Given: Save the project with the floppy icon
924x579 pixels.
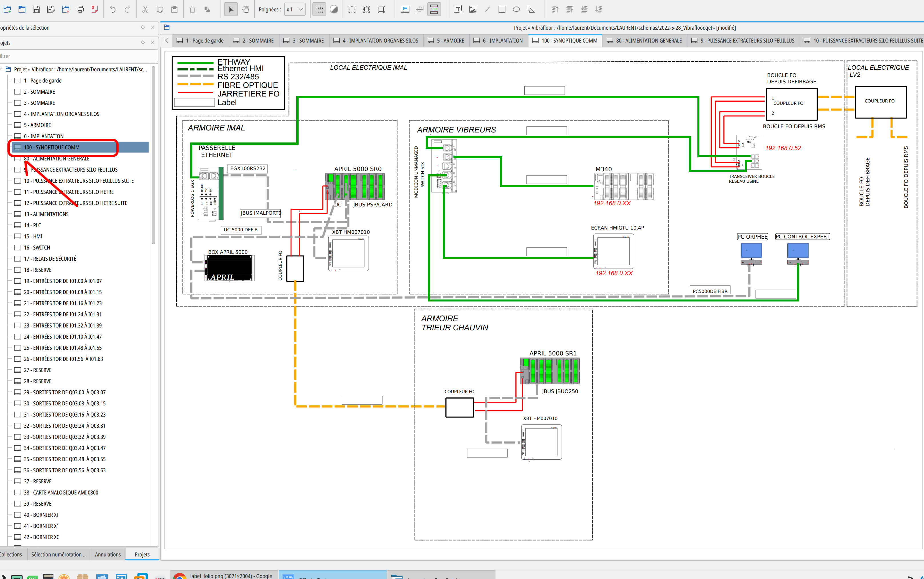Looking at the screenshot, I should click(x=36, y=9).
